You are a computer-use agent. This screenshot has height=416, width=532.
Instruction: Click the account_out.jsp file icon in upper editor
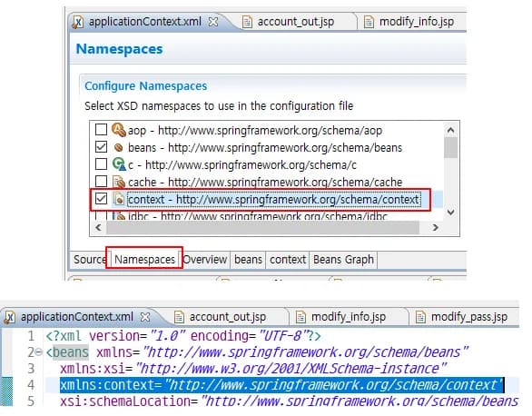tap(247, 22)
